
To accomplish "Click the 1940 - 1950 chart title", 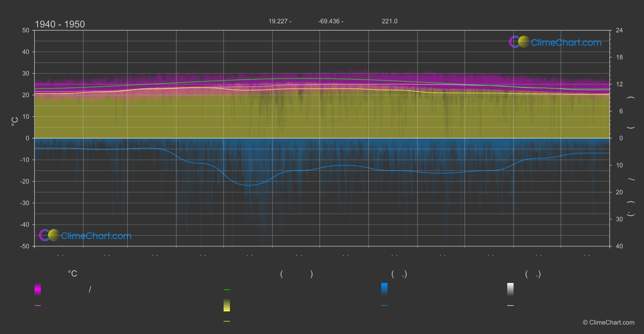I will 60,24.
